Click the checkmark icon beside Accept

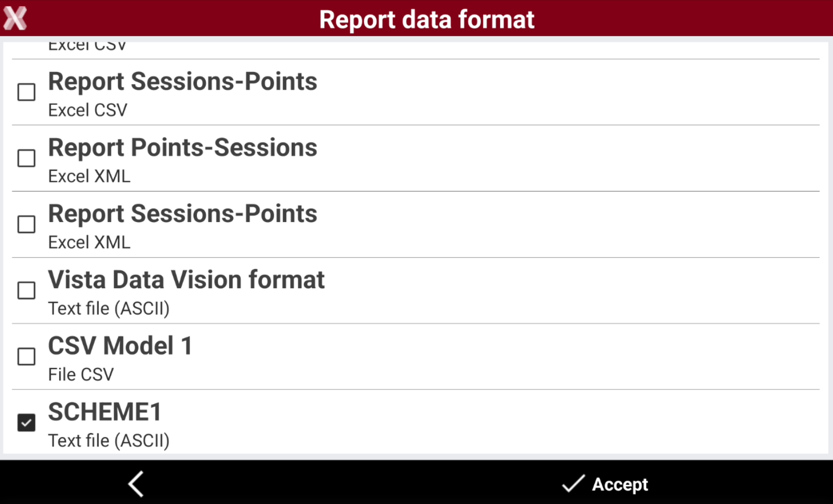(573, 484)
